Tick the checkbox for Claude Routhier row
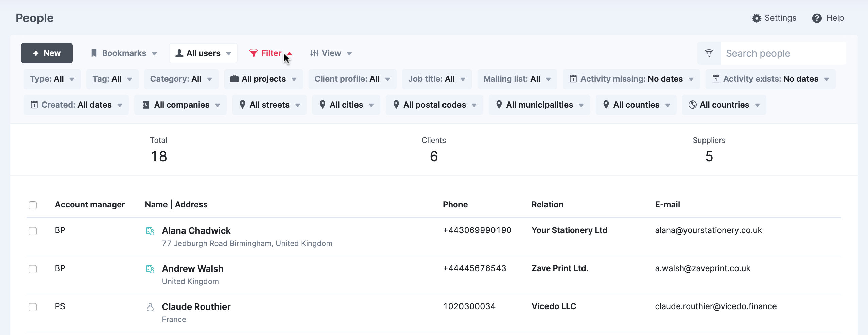Image resolution: width=868 pixels, height=335 pixels. click(x=33, y=307)
